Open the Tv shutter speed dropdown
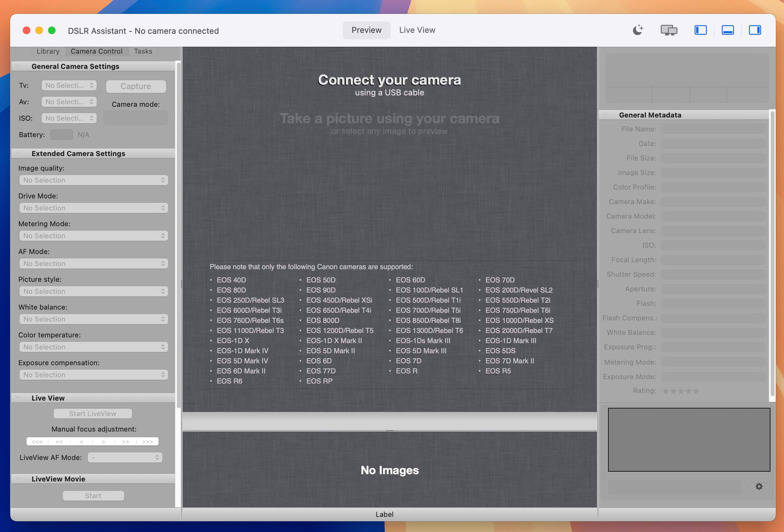Image resolution: width=784 pixels, height=532 pixels. tap(69, 85)
